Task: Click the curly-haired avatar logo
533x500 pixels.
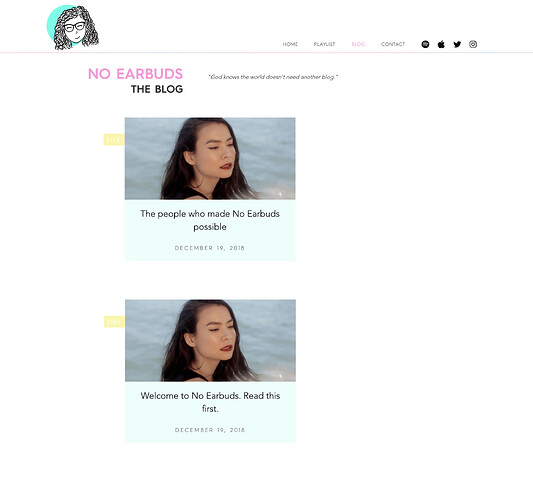Action: coord(73,28)
